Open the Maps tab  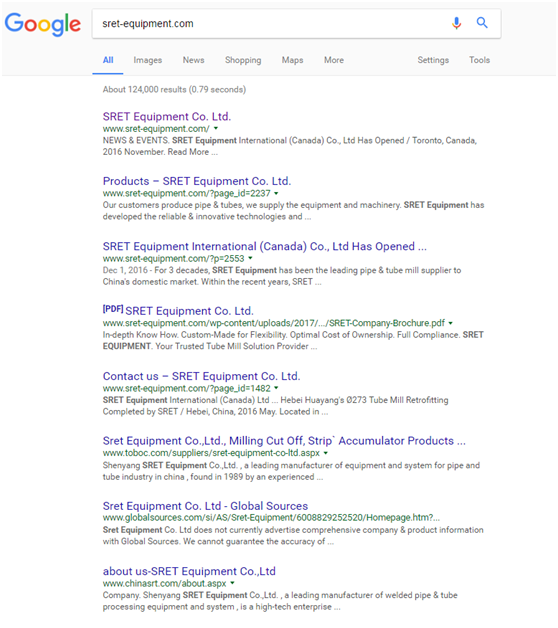(292, 60)
